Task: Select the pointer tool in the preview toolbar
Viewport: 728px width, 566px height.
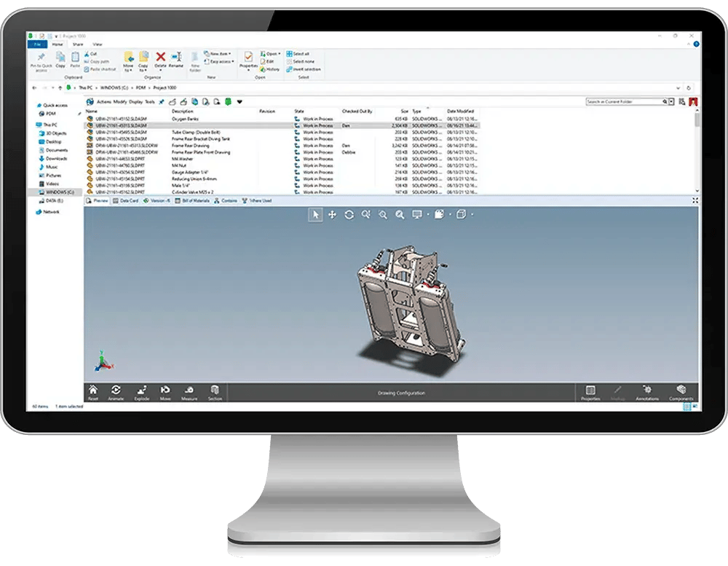Action: tap(315, 214)
